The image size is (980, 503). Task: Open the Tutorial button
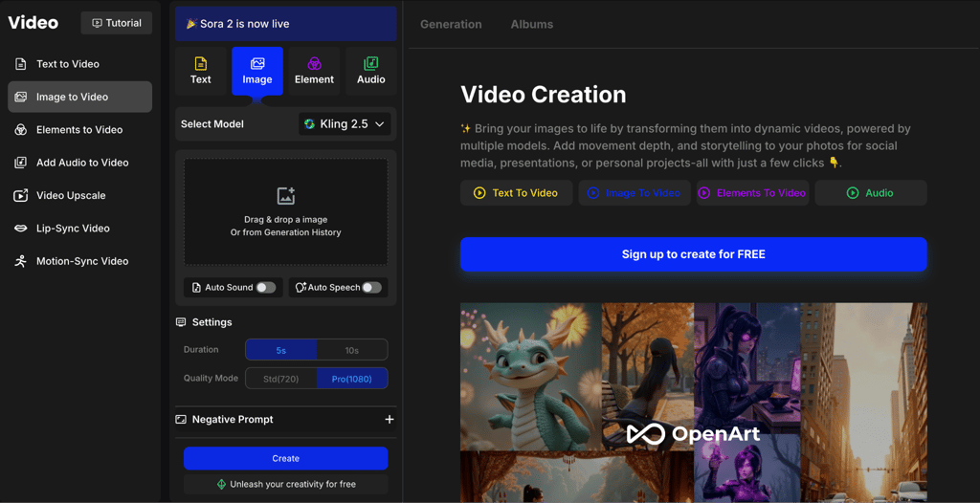click(116, 23)
